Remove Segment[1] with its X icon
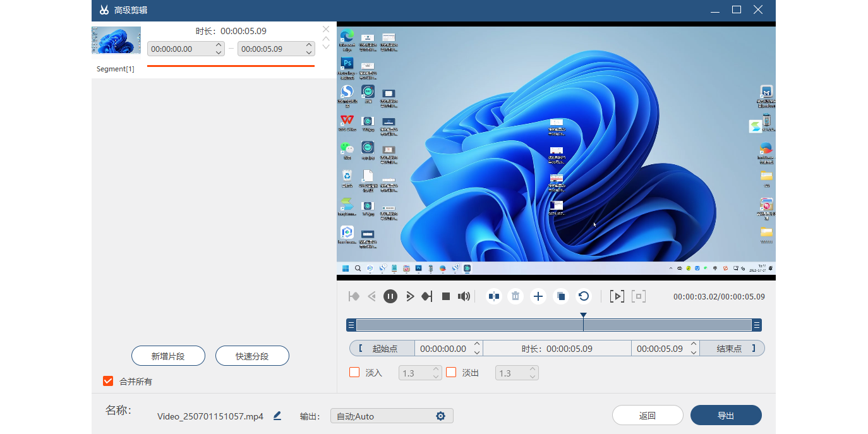The image size is (868, 434). [x=326, y=29]
